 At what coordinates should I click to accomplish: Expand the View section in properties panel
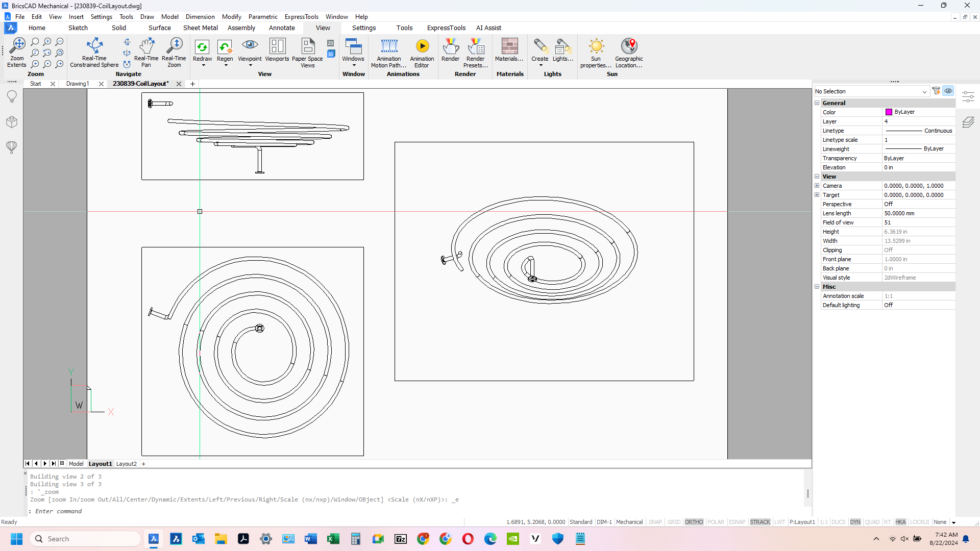[x=817, y=176]
